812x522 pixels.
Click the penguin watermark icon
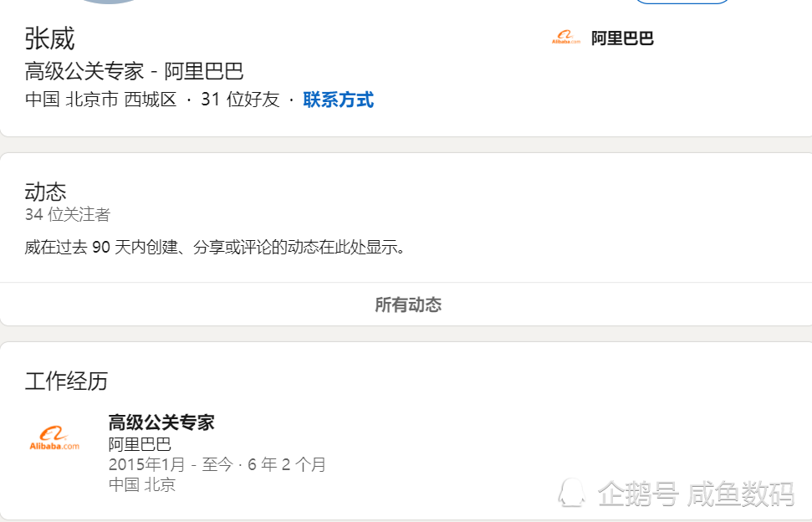click(573, 493)
